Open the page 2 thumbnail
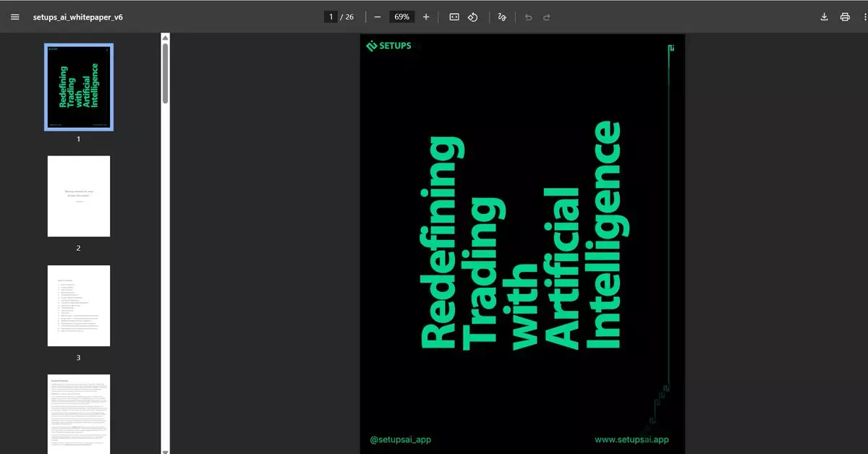 pyautogui.click(x=79, y=196)
